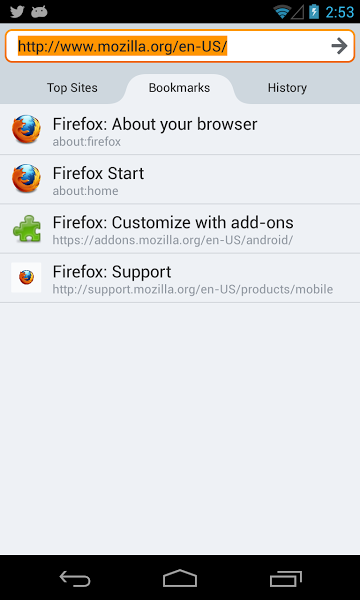Screen dimensions: 360x600
Task: Open the Firefox Start bookmark
Action: tap(180, 179)
